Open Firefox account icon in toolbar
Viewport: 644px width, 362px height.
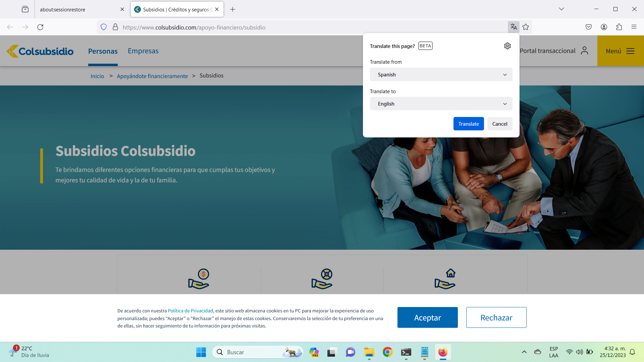pos(604,27)
